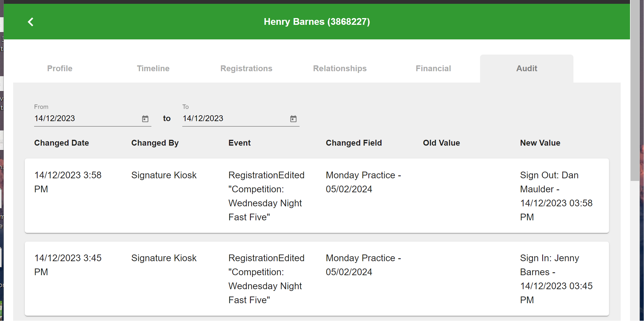Click the Event column header

(x=239, y=143)
